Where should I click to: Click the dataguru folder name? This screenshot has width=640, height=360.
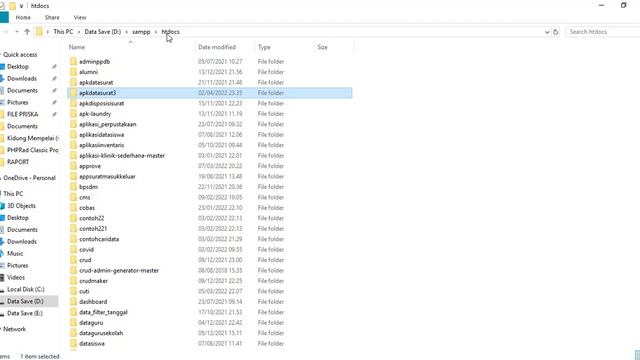tap(91, 322)
